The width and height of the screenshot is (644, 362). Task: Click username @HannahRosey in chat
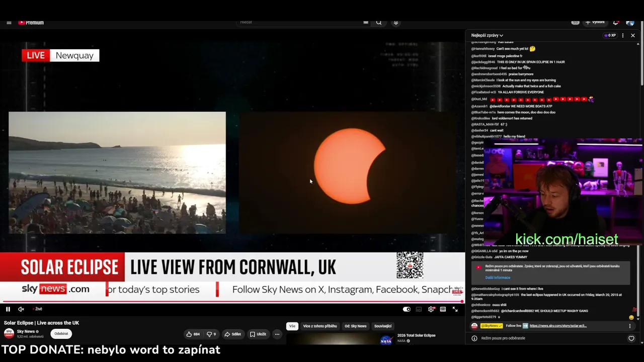tap(483, 49)
